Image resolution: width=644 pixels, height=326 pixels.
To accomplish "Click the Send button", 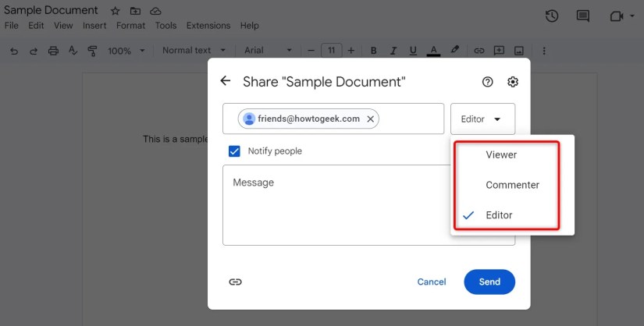I will click(489, 282).
